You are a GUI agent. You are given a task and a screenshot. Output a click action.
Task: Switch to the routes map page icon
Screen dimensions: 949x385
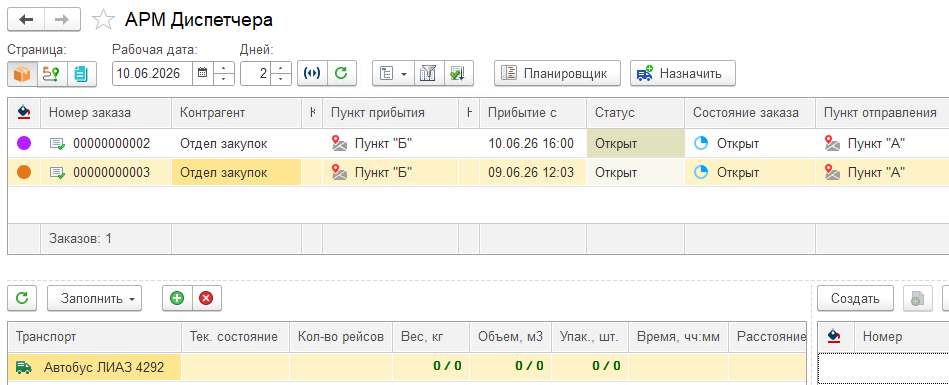[x=52, y=74]
